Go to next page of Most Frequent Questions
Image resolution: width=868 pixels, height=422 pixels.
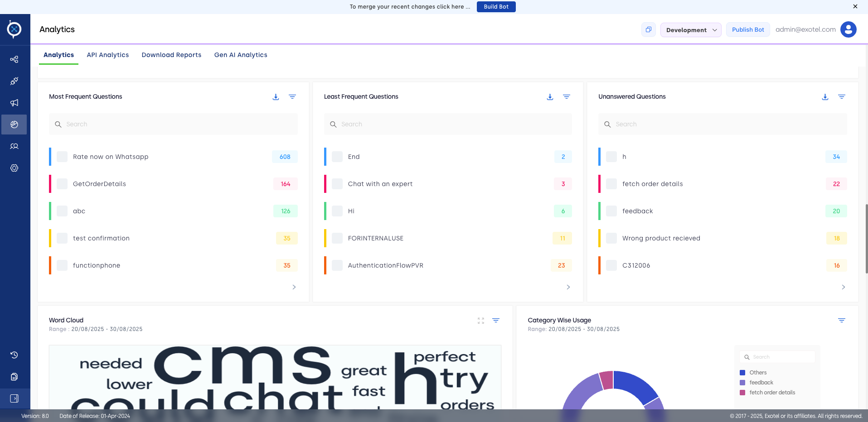click(x=294, y=287)
